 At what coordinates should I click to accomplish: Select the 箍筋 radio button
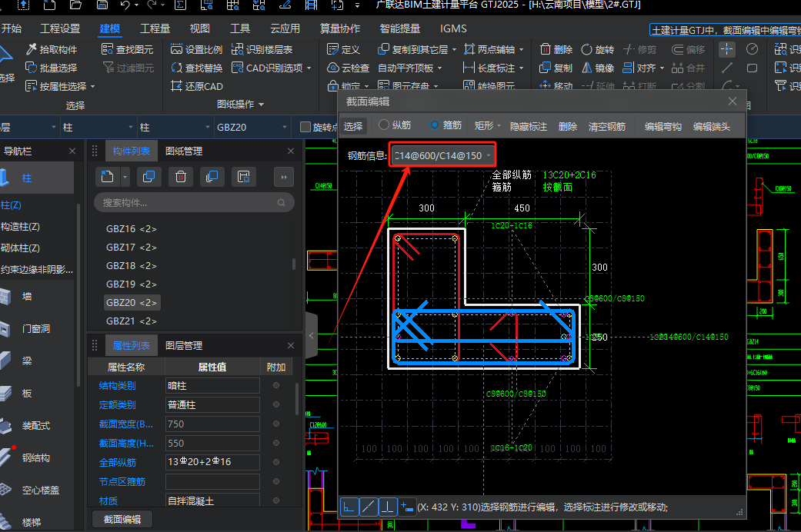tap(434, 125)
